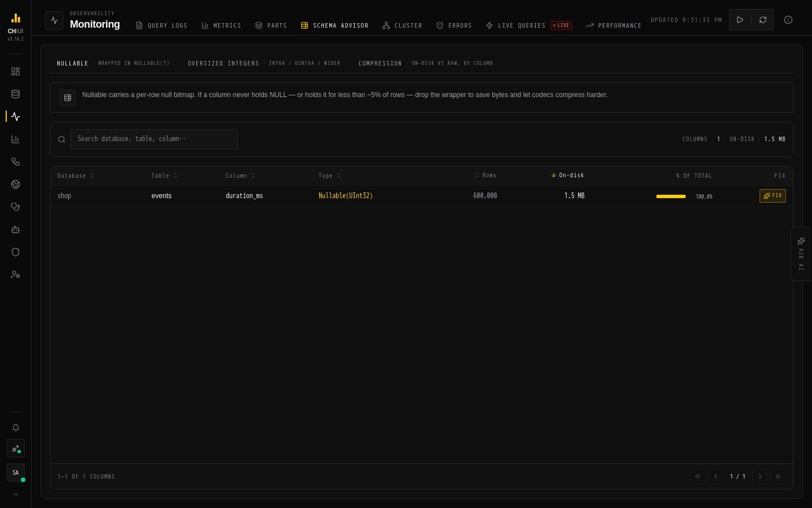Click the search database, table, column field
The image size is (812, 508).
tap(154, 139)
